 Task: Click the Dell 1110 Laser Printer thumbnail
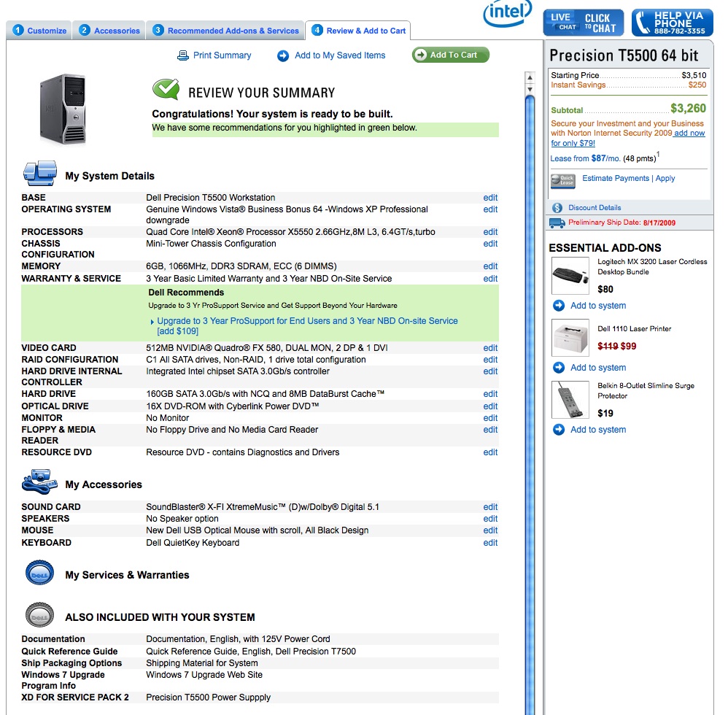570,338
